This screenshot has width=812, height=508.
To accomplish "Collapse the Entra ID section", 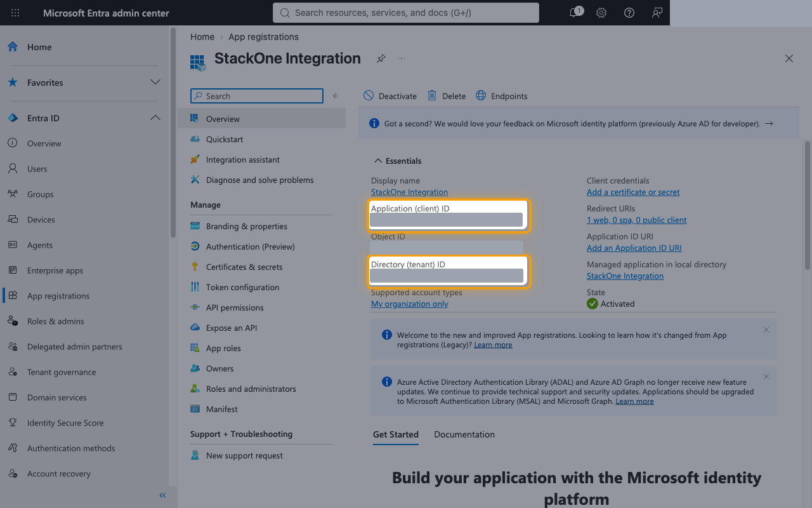I will (x=155, y=118).
